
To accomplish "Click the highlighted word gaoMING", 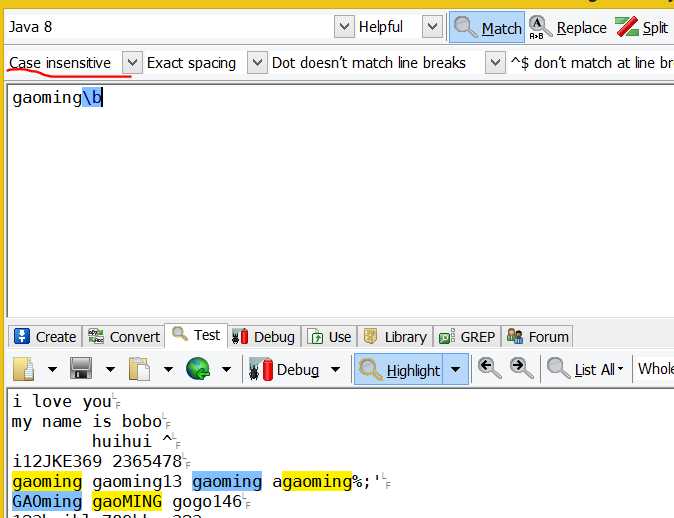I will coord(127,501).
